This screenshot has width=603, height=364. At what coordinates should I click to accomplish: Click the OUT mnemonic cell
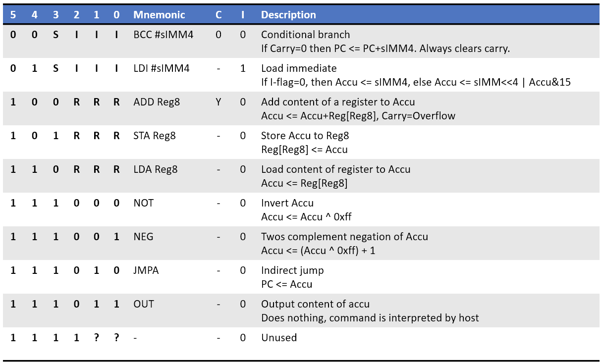pyautogui.click(x=144, y=304)
